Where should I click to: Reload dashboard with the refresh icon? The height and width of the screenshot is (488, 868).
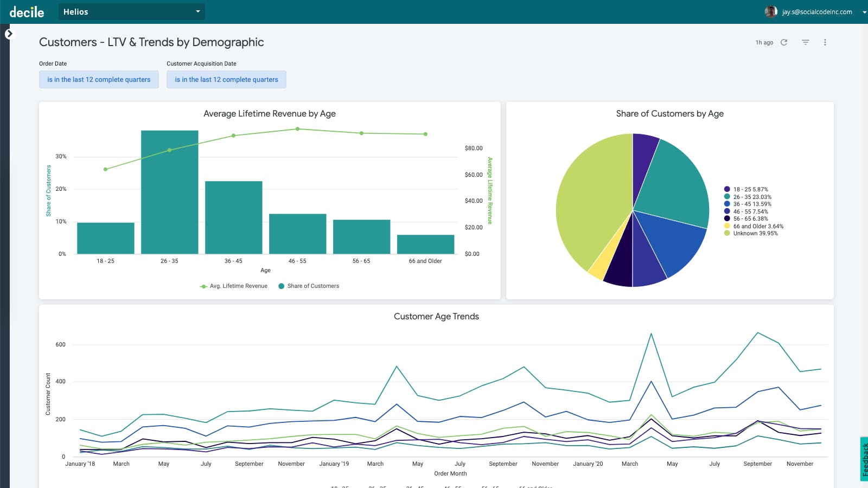[x=784, y=42]
